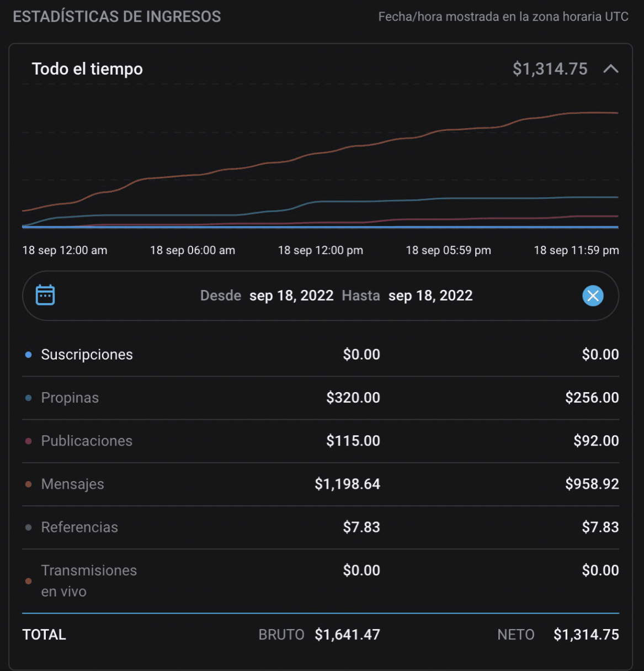Click the $1,314.75 header total amount
The height and width of the screenshot is (671, 644).
pyautogui.click(x=550, y=69)
